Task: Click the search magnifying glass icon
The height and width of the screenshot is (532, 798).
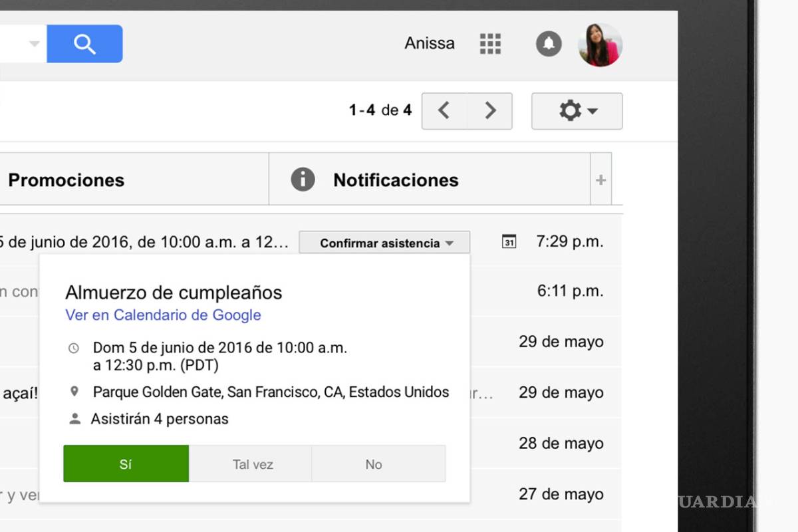Action: point(84,43)
